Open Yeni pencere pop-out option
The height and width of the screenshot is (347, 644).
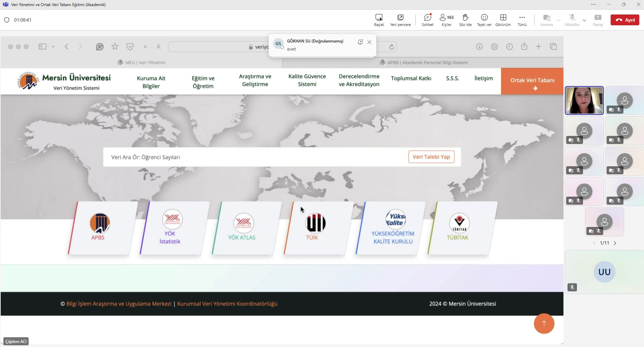point(400,20)
